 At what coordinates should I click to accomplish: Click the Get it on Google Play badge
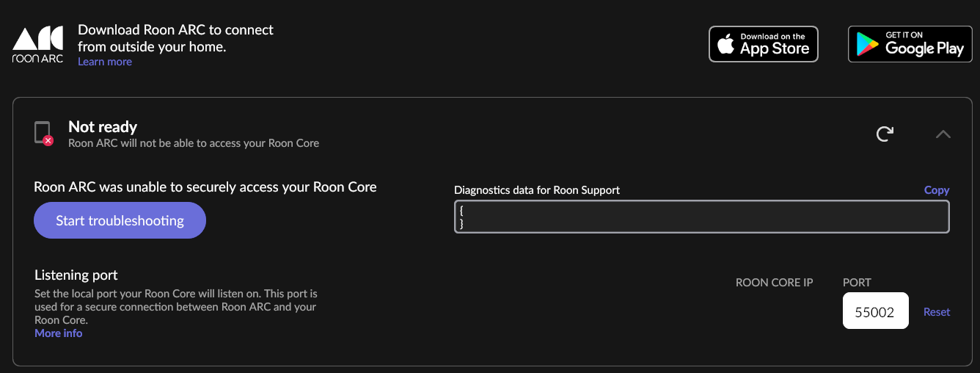coord(910,44)
